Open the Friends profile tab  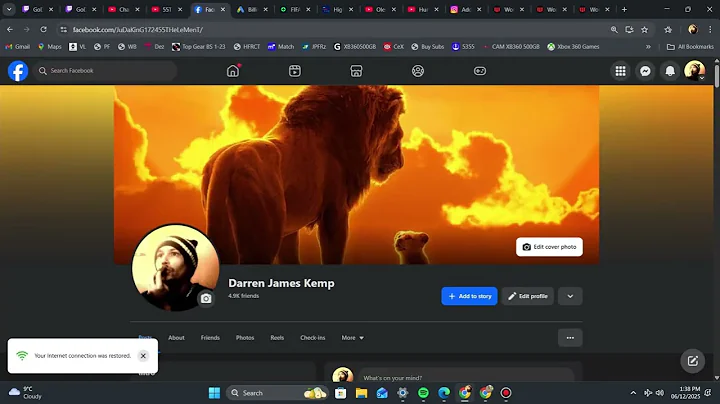click(x=210, y=337)
